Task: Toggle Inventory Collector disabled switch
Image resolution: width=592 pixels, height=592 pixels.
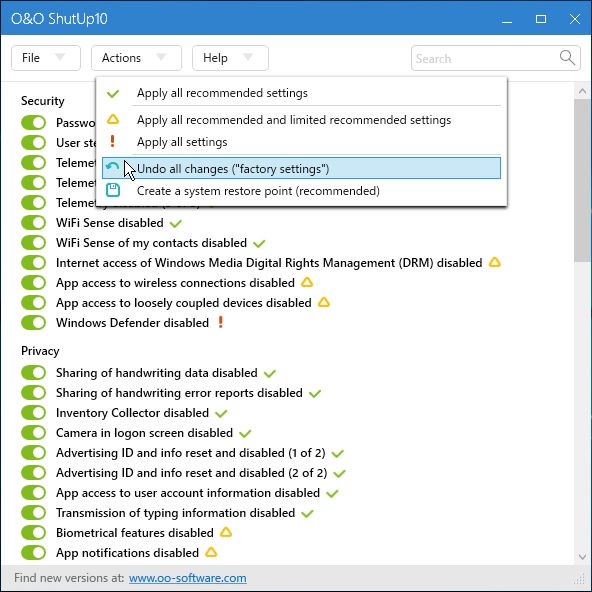Action: (x=33, y=413)
